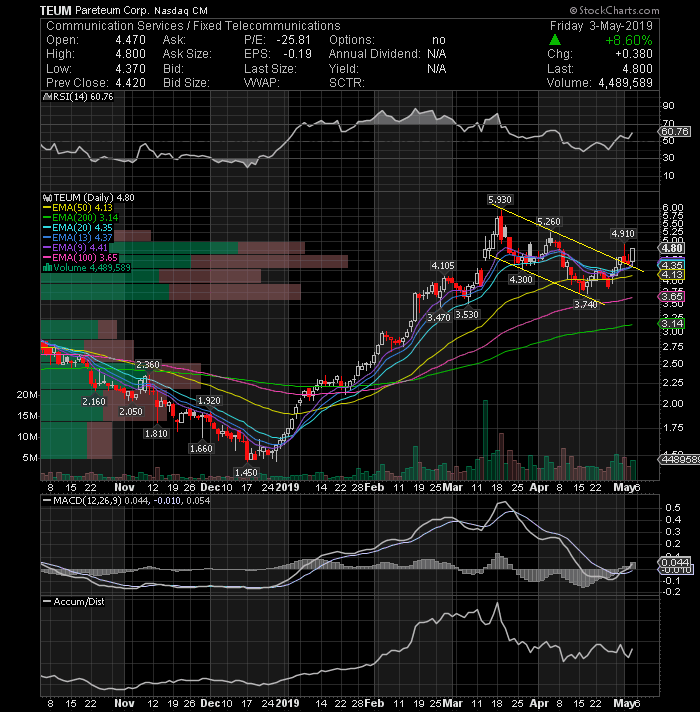The width and height of the screenshot is (700, 712).
Task: Click the 4.300 price label
Action: [x=520, y=279]
